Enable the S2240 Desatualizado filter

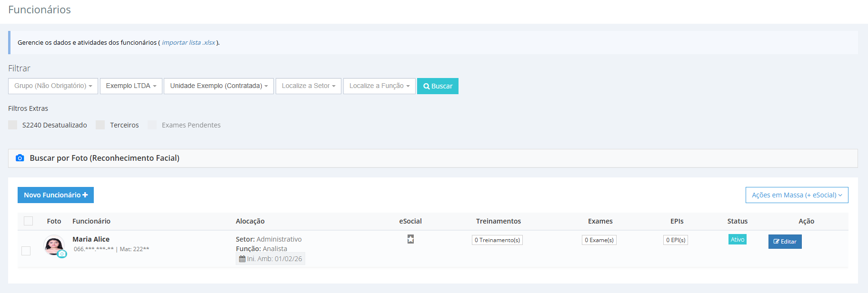(13, 125)
